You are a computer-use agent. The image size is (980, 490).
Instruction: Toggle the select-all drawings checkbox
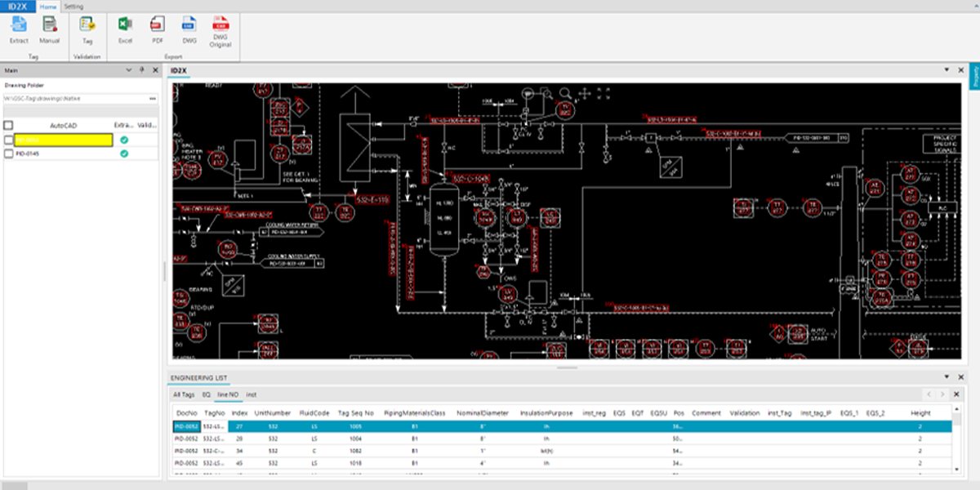pyautogui.click(x=8, y=125)
